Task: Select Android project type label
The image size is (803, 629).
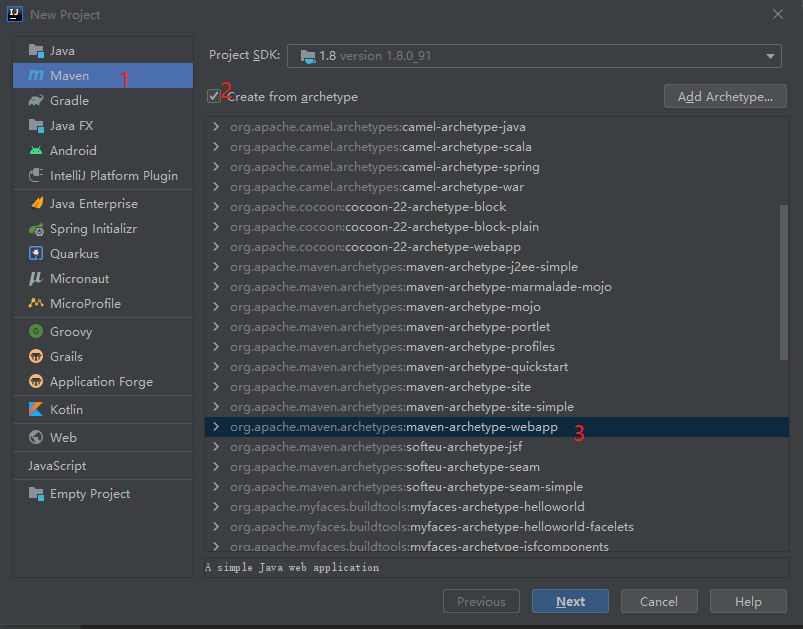Action: pyautogui.click(x=73, y=151)
